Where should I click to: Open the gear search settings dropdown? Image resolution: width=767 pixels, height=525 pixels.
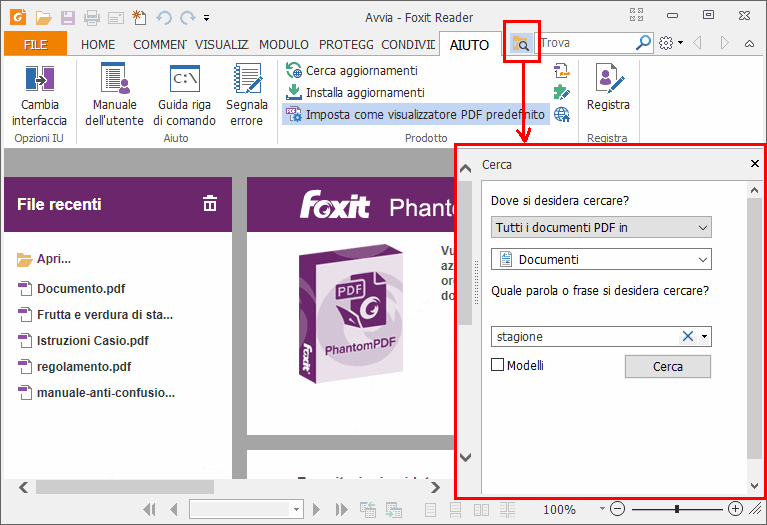pyautogui.click(x=671, y=43)
